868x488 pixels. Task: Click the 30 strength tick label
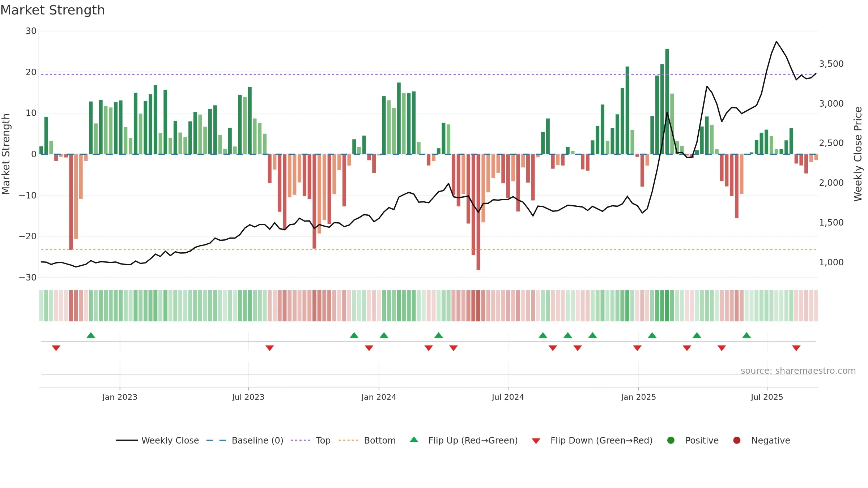pos(31,31)
